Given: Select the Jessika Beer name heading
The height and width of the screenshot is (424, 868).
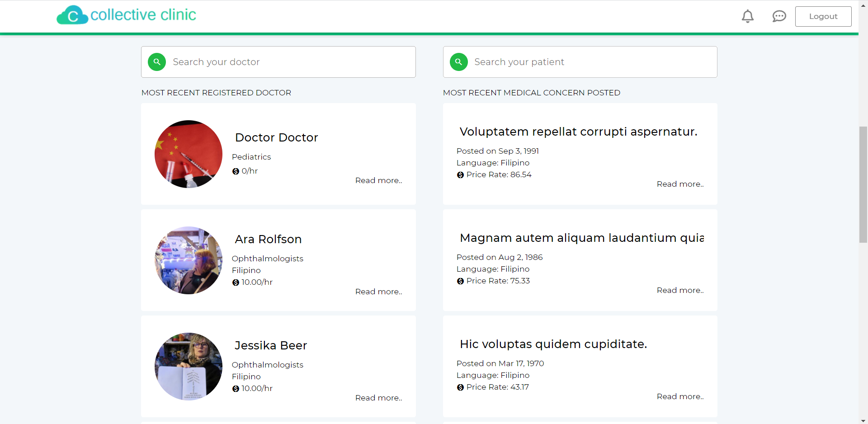Looking at the screenshot, I should point(271,345).
